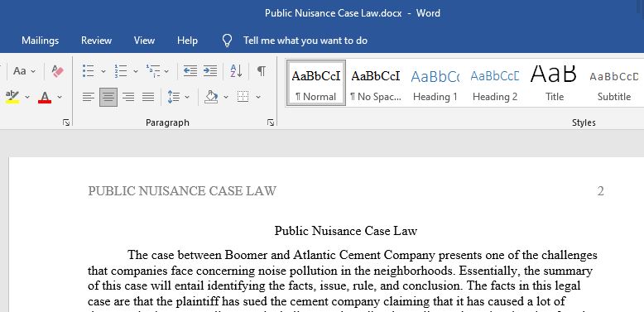Viewport: 644px width, 312px height.
Task: Click the PUBLIC NUISANCE CASE LAW header text
Action: [x=182, y=191]
